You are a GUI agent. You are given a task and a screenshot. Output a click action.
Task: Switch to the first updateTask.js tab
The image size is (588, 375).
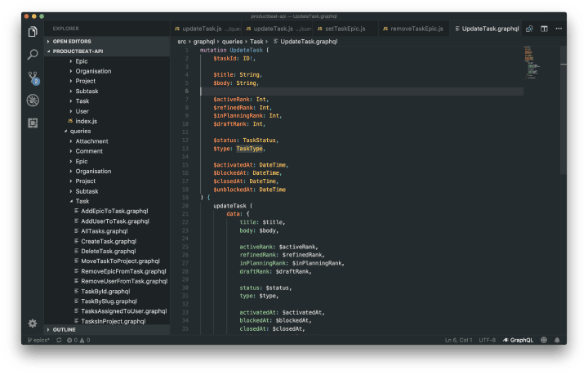pyautogui.click(x=207, y=29)
